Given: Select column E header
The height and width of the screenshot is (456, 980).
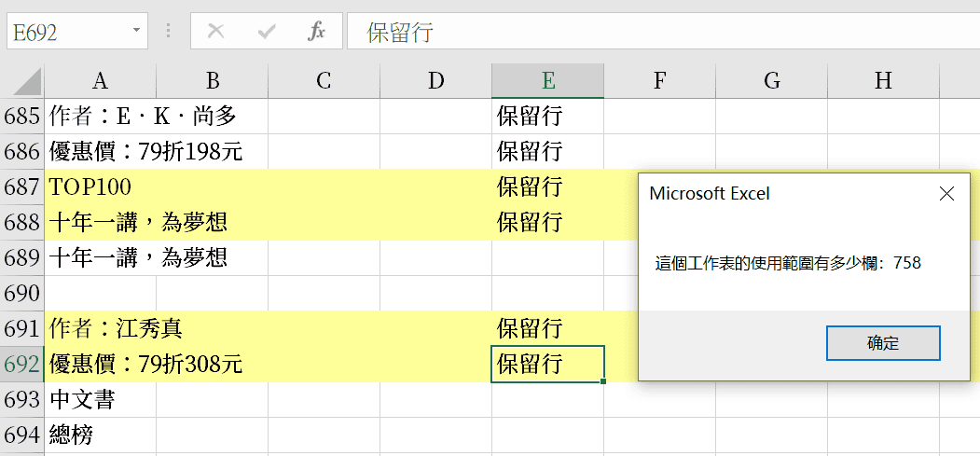Looking at the screenshot, I should pyautogui.click(x=547, y=80).
